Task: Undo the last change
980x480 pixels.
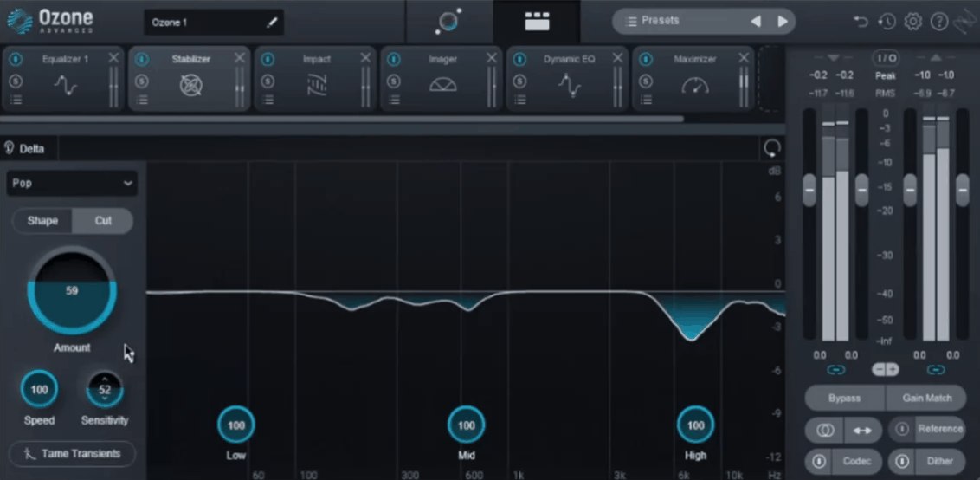Action: click(861, 22)
